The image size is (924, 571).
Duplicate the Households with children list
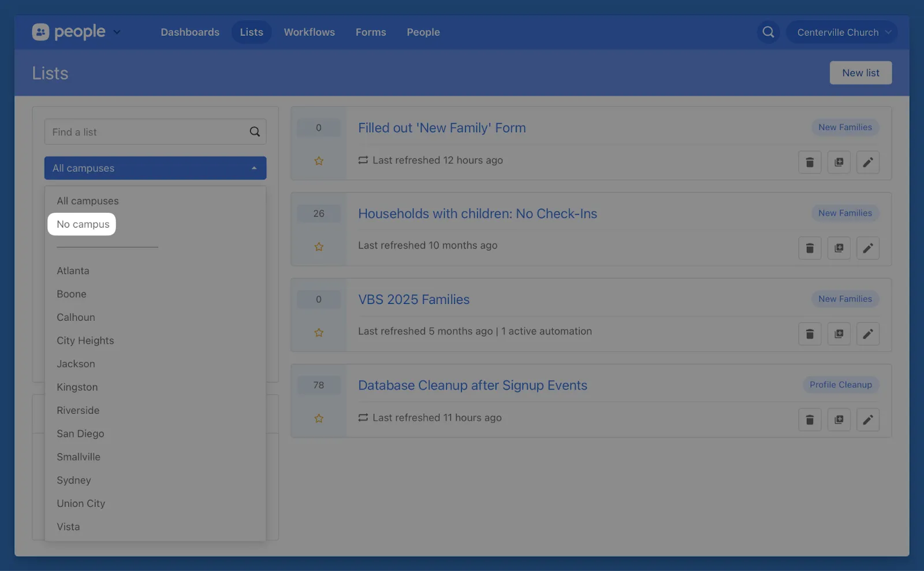[x=839, y=248]
